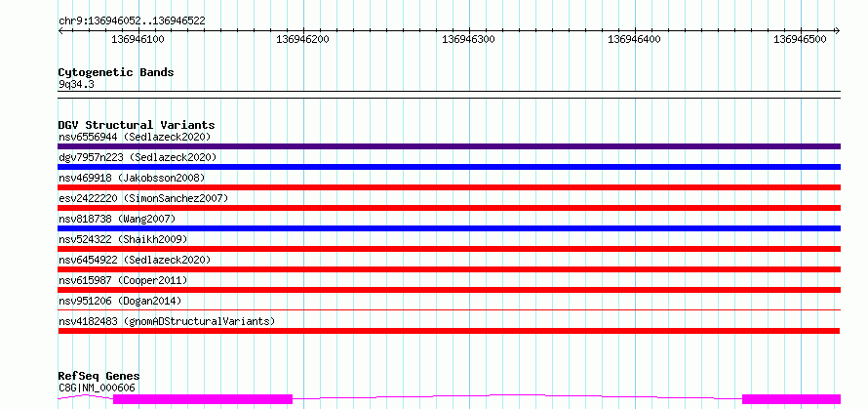
Task: Click the thin red line under nsv951206
Action: 449,309
